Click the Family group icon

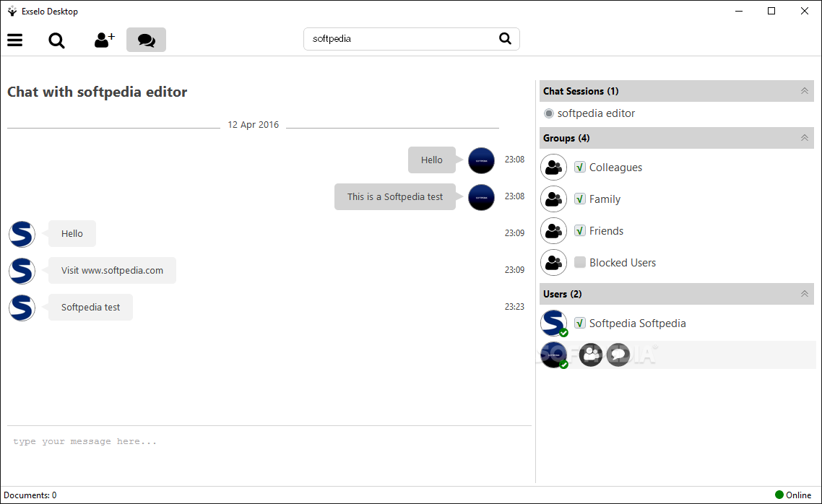553,199
